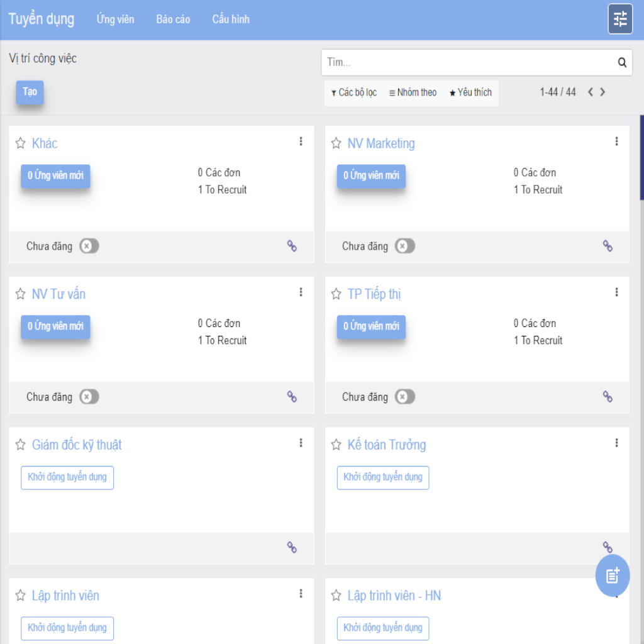644x644 pixels.
Task: Click the Tìm search input field
Action: coord(465,62)
